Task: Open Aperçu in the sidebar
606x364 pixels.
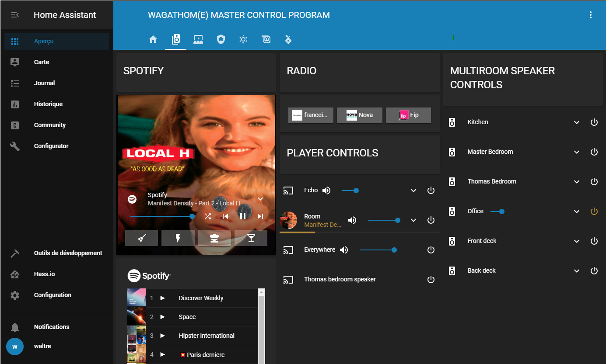Action: pyautogui.click(x=57, y=41)
